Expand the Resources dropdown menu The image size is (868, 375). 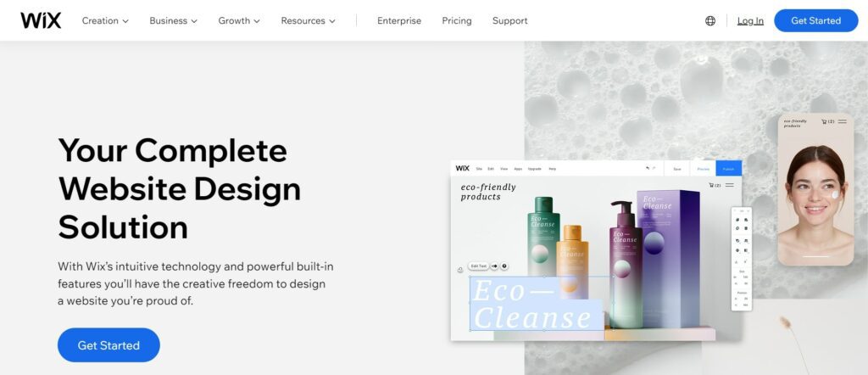[x=309, y=20]
